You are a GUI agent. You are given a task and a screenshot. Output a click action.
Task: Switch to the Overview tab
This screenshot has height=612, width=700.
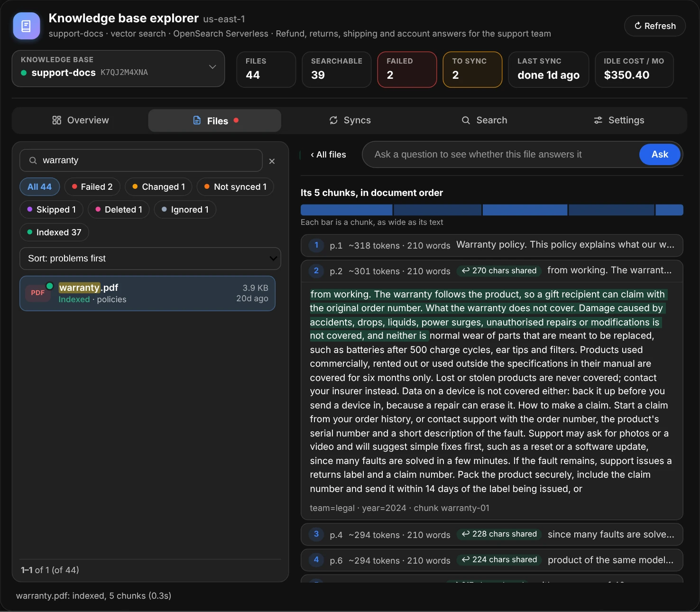(x=80, y=121)
